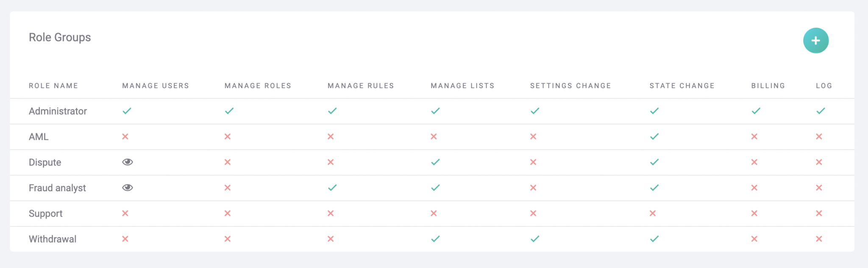Click the Manage Users checkmark for Administrator
868x268 pixels.
(126, 111)
